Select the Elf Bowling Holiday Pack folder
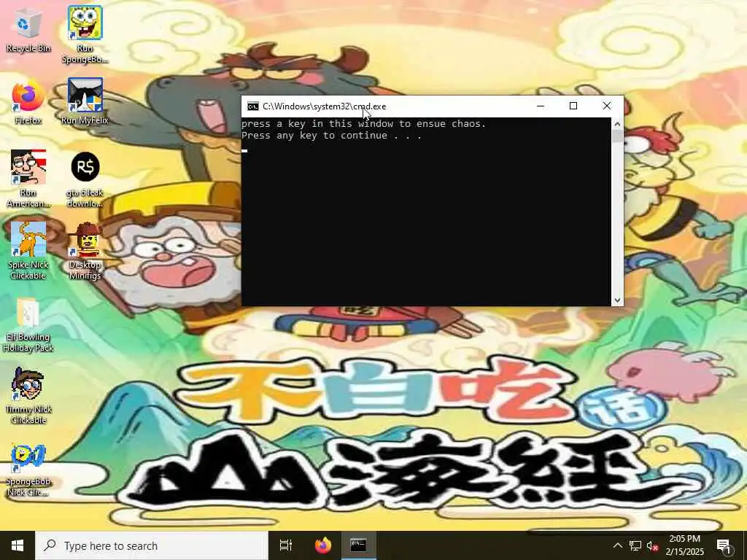The width and height of the screenshot is (747, 560). coord(28,324)
